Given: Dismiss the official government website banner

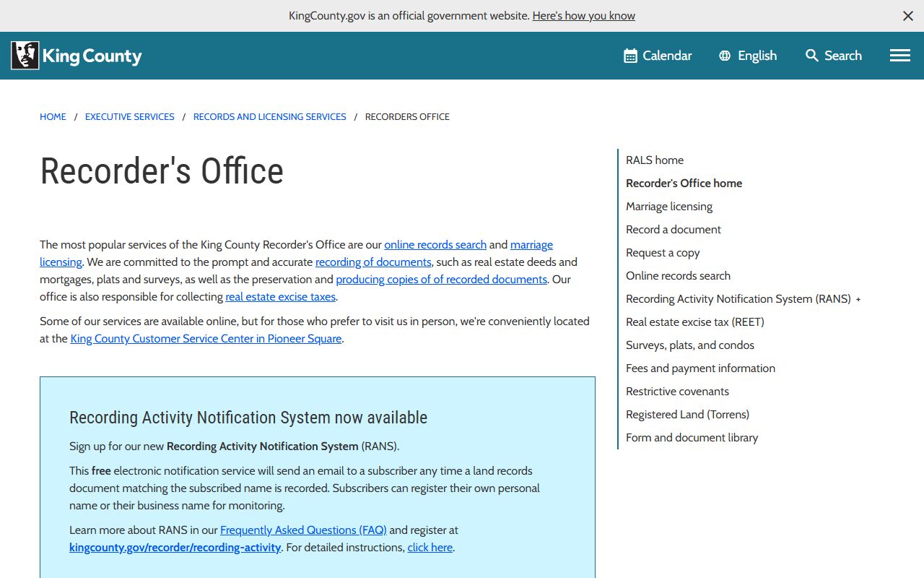Looking at the screenshot, I should 908,16.
